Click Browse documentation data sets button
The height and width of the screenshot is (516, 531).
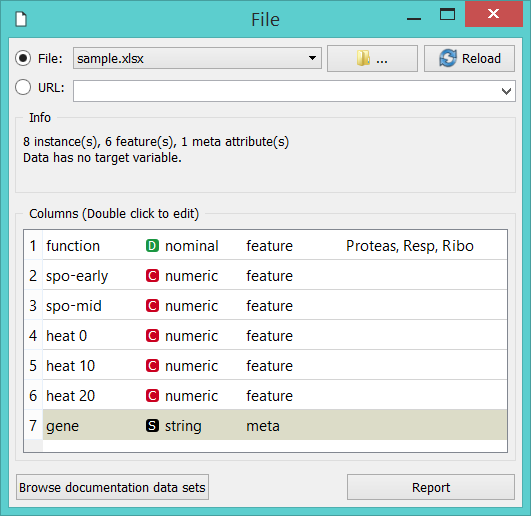(x=112, y=487)
